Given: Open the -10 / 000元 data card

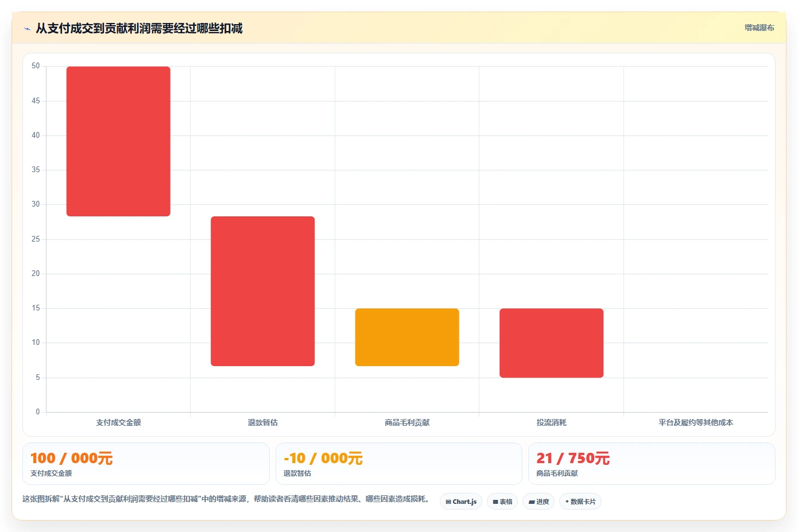Looking at the screenshot, I should tap(399, 464).
